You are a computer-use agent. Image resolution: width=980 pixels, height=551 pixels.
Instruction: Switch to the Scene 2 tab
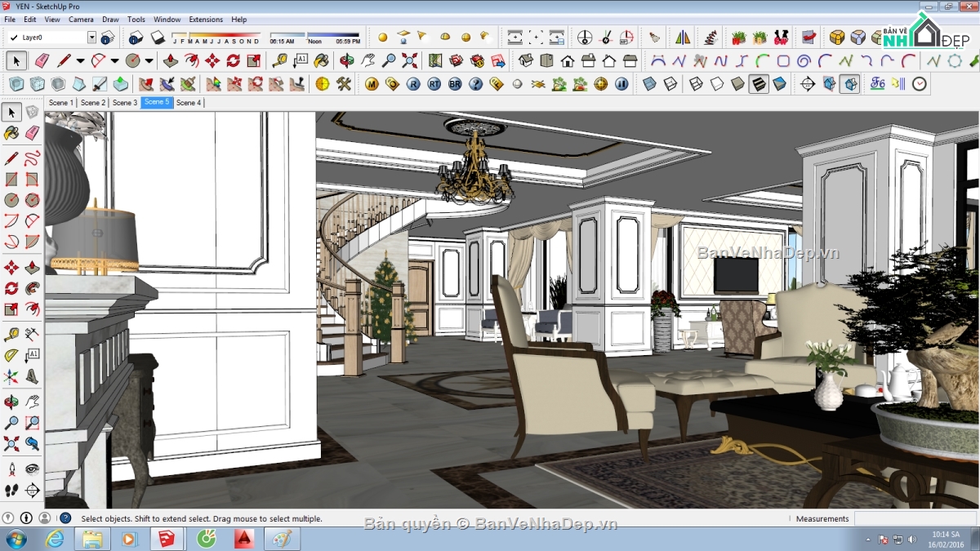pos(92,102)
